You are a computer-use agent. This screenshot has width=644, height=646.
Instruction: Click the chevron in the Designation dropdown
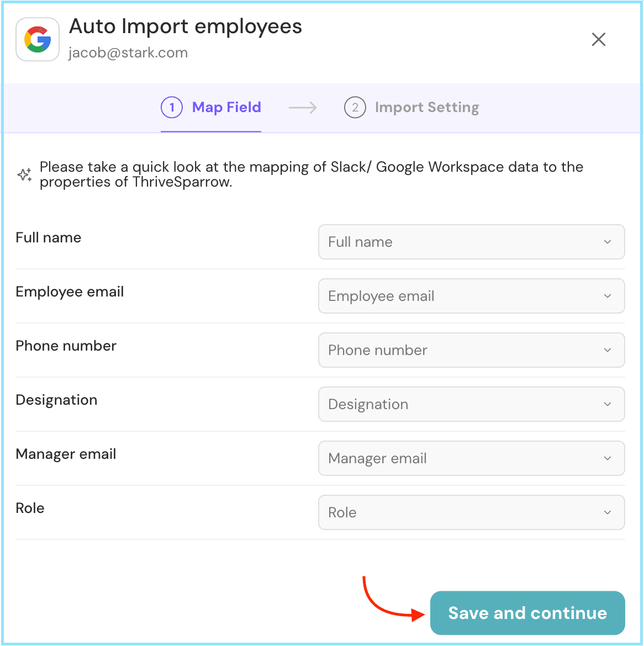pos(608,404)
